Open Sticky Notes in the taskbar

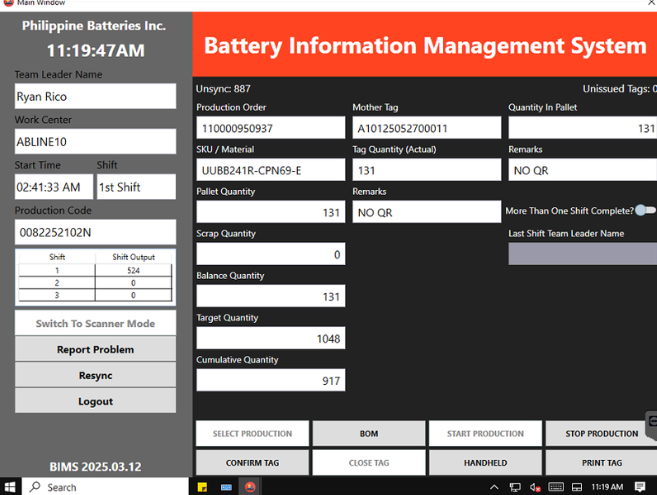202,487
